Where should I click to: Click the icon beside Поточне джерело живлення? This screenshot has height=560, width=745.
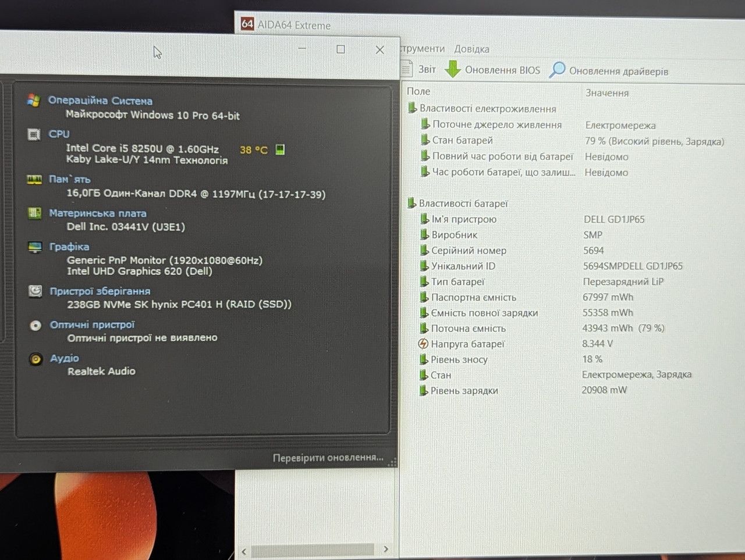(x=425, y=124)
